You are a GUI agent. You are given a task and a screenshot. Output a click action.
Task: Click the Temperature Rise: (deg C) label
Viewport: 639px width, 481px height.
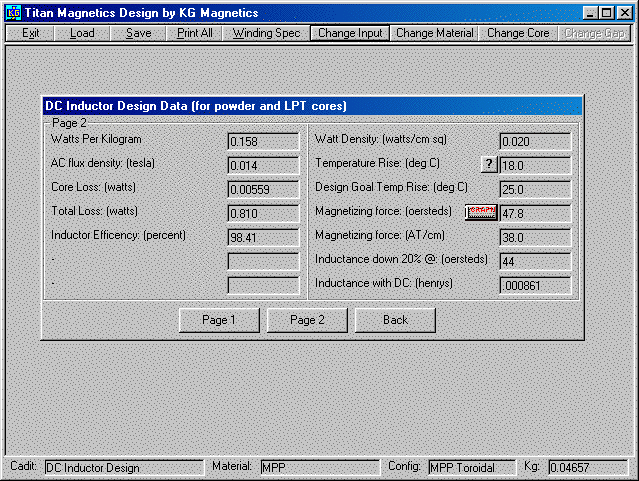pyautogui.click(x=377, y=163)
